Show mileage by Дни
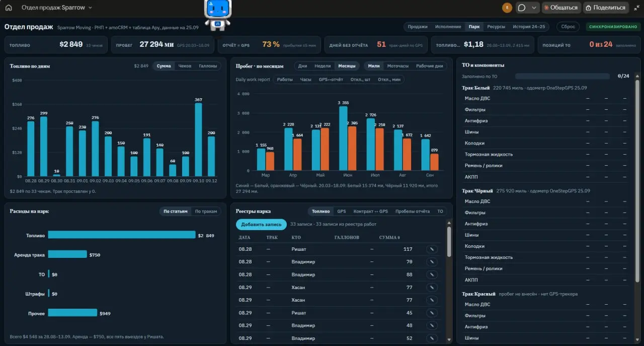644x346 pixels. point(303,66)
